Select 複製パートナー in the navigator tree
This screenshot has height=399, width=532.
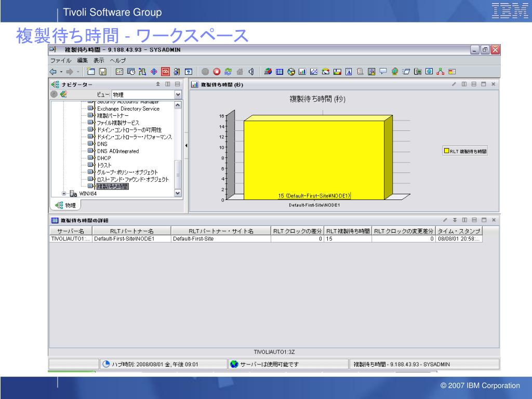pyautogui.click(x=113, y=116)
